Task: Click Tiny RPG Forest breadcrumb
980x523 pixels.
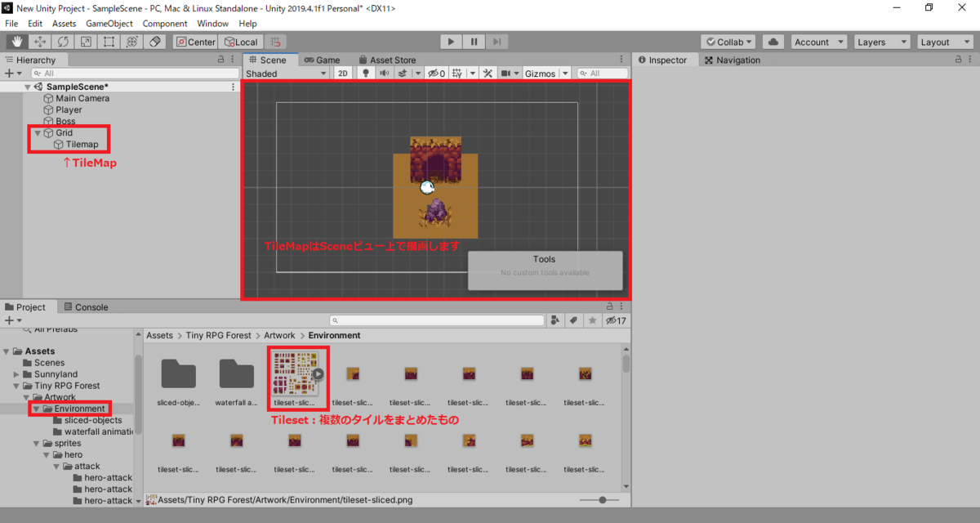Action: (219, 335)
